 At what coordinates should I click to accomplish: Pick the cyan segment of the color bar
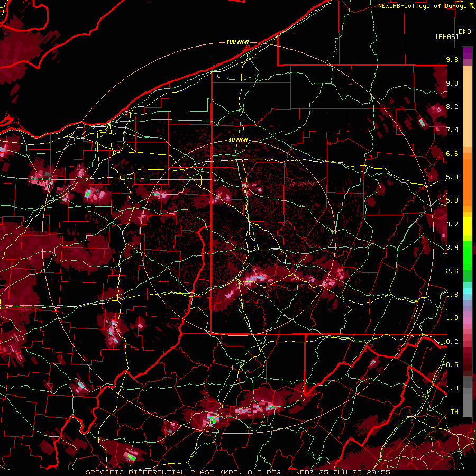(x=467, y=291)
